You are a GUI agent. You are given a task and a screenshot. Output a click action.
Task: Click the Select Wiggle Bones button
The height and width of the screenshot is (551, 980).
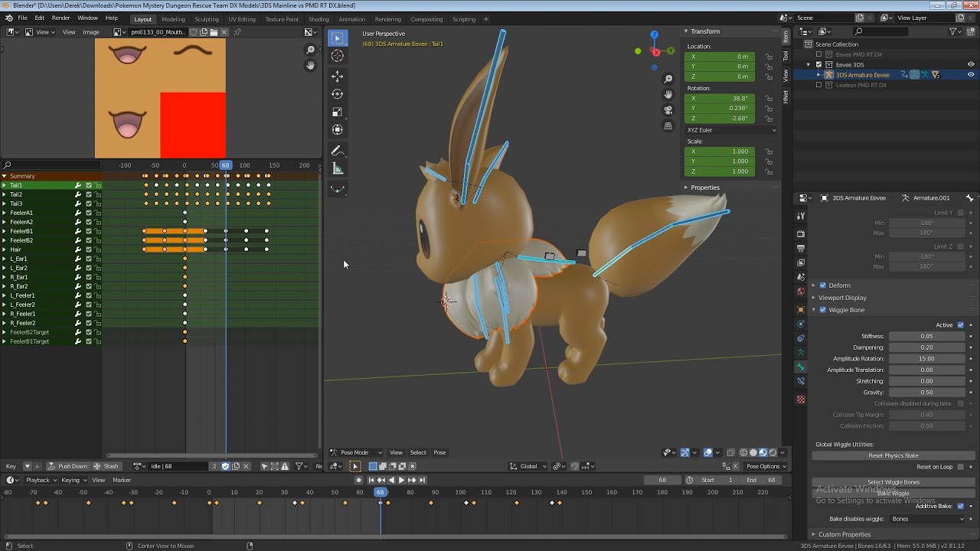tap(893, 482)
